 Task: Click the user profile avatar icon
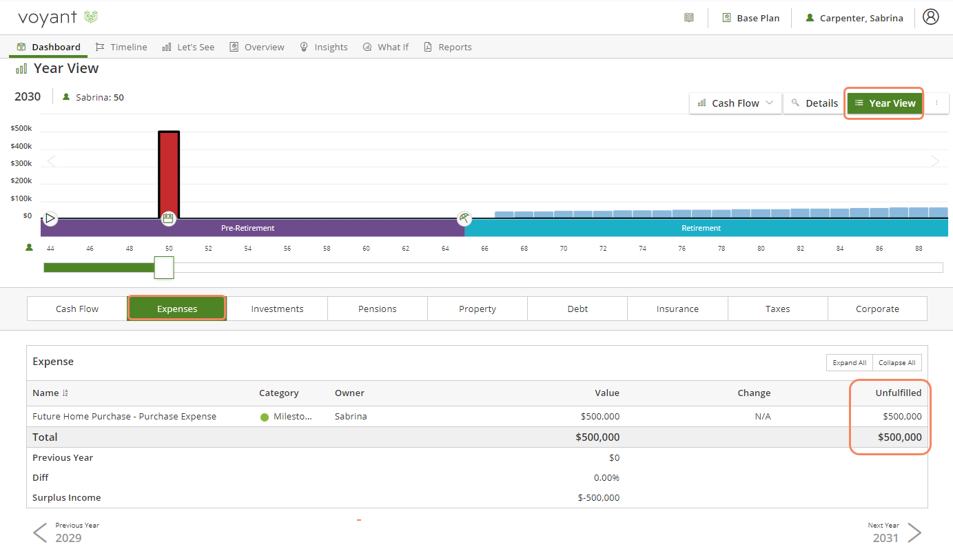click(x=930, y=17)
